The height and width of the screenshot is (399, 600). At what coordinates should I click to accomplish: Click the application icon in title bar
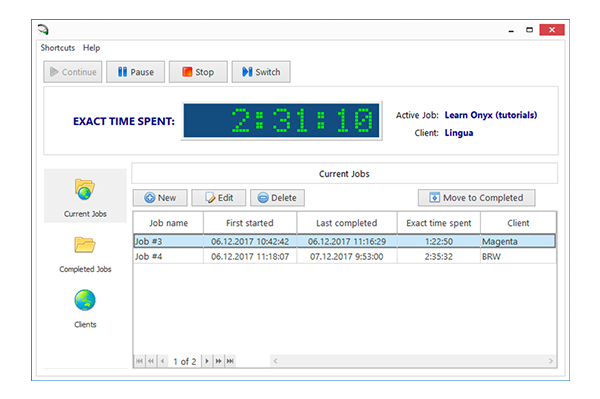tap(43, 29)
